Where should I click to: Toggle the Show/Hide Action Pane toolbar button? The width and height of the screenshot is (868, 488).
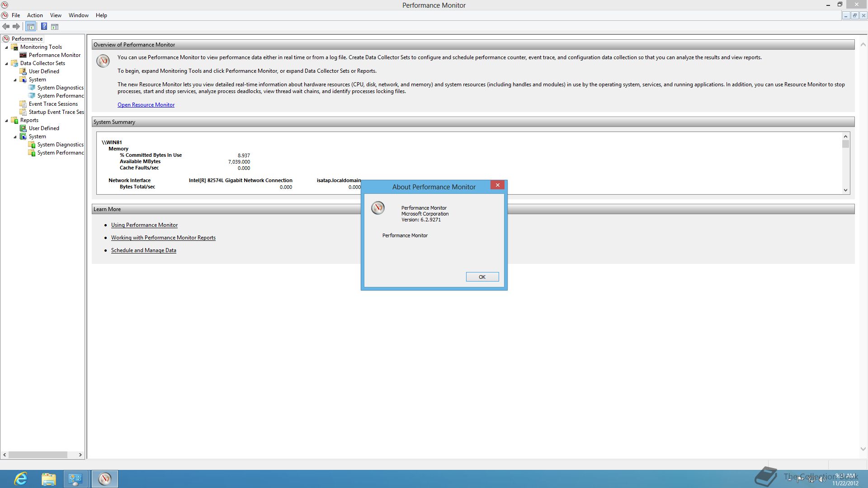pos(55,27)
